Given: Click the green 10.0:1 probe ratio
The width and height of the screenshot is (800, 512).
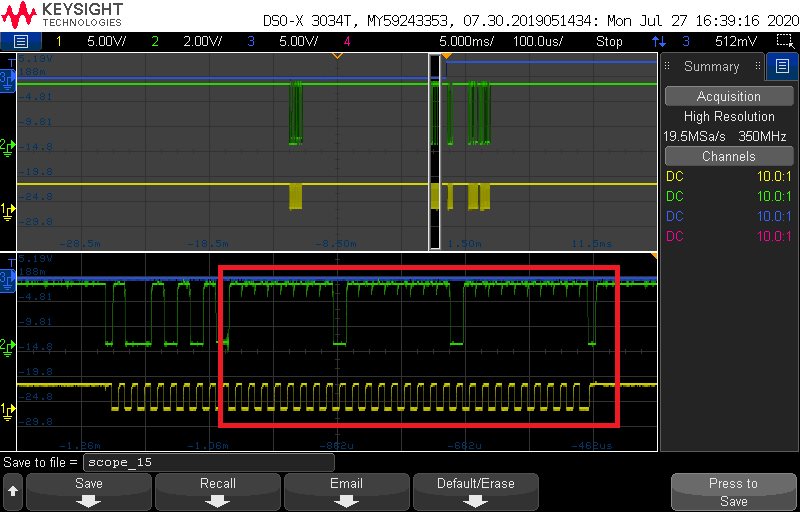Looking at the screenshot, I should (774, 196).
